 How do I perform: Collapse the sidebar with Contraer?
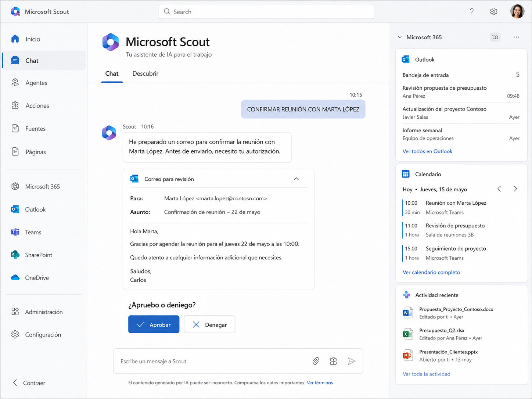(x=29, y=383)
